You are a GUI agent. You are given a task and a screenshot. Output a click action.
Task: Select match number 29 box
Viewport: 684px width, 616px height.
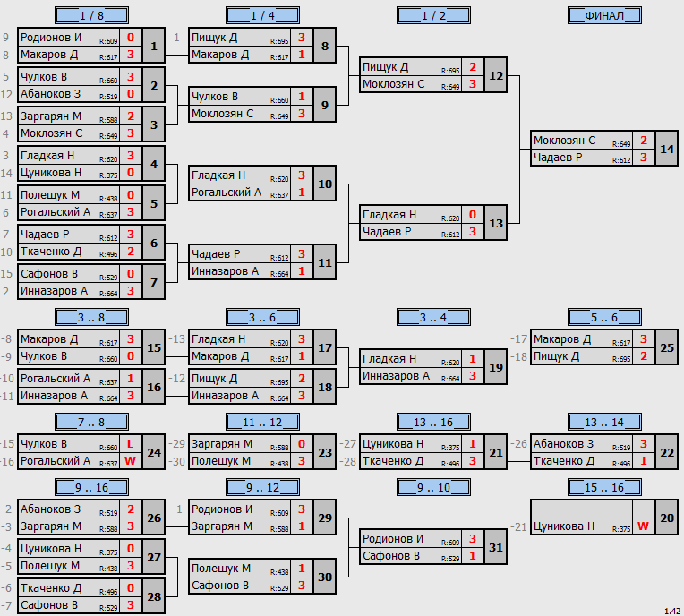click(325, 518)
